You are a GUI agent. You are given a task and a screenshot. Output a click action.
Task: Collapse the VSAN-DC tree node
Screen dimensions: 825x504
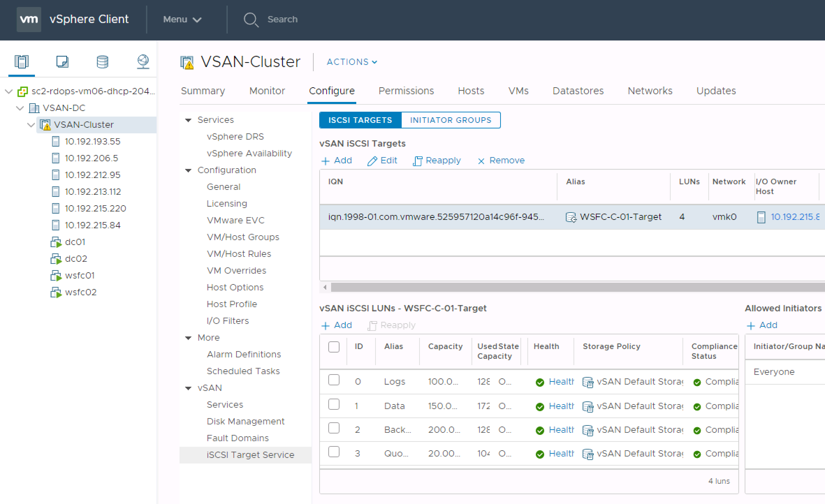20,108
